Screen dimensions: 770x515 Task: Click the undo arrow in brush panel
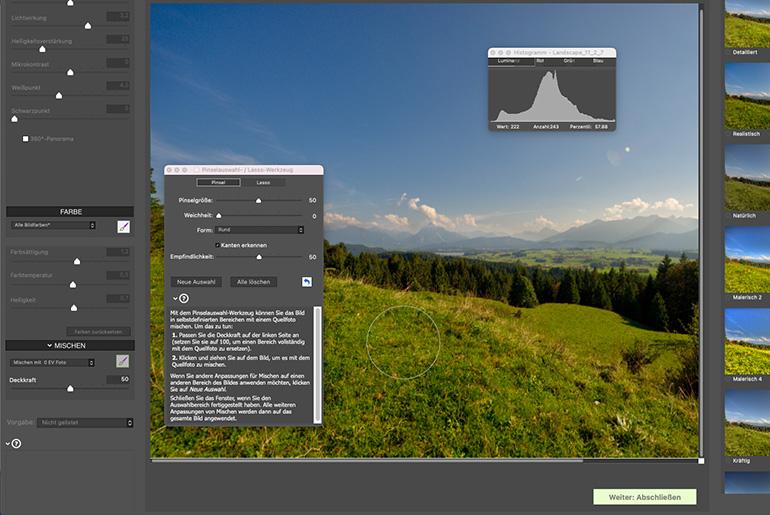click(306, 282)
